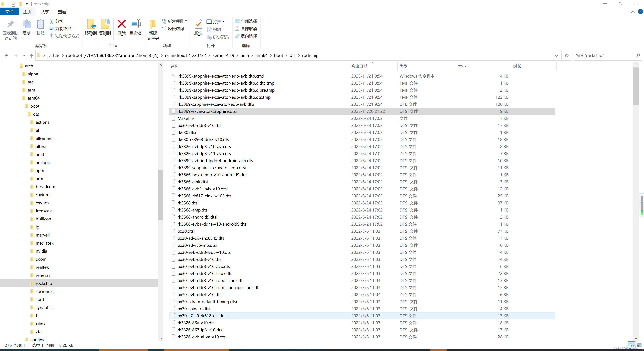Viewport: 644px width, 351px height.
Task: Click the New folder (新建文件夹) icon
Action: [x=153, y=24]
